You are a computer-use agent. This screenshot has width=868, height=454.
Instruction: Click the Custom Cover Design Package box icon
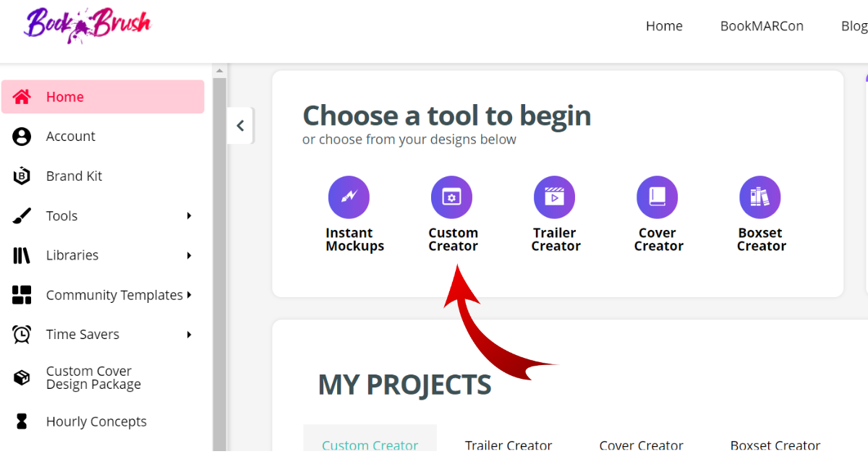[22, 377]
